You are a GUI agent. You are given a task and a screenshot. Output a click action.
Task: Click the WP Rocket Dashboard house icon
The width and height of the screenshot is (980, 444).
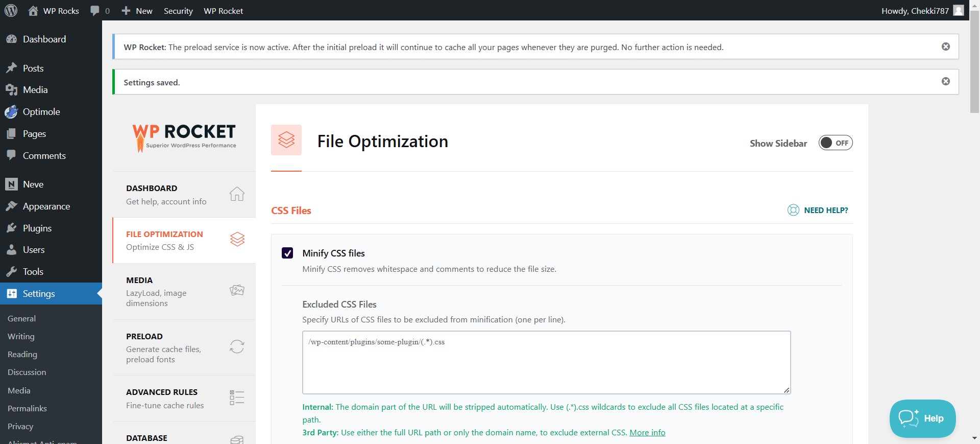coord(237,194)
